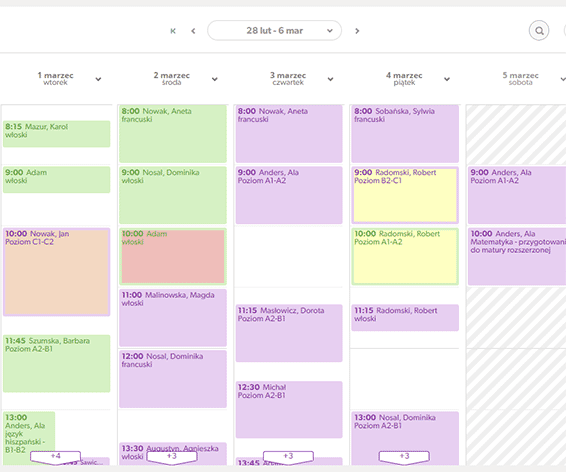
Task: Show +3 more events on Wednesday
Action: click(172, 457)
